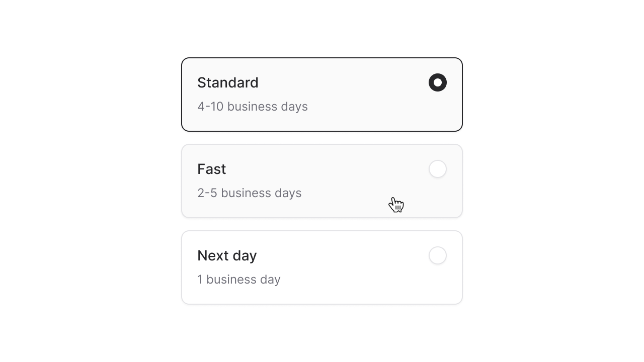The height and width of the screenshot is (362, 644).
Task: Choose the Standard delivery option card
Action: [x=322, y=95]
